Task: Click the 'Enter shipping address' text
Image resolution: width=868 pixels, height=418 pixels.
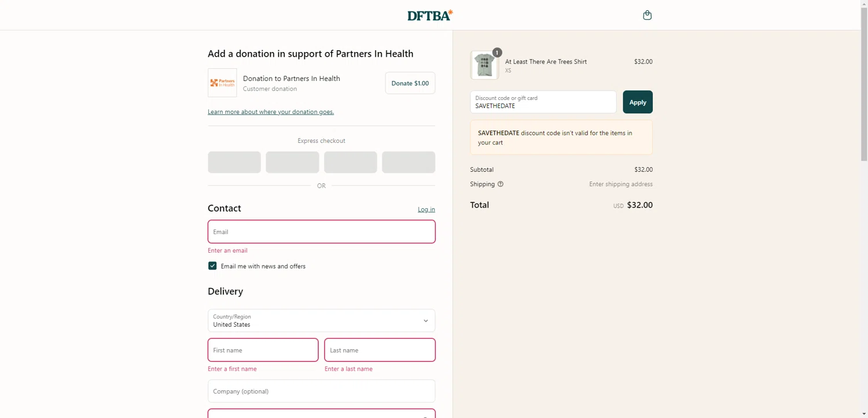Action: point(621,184)
